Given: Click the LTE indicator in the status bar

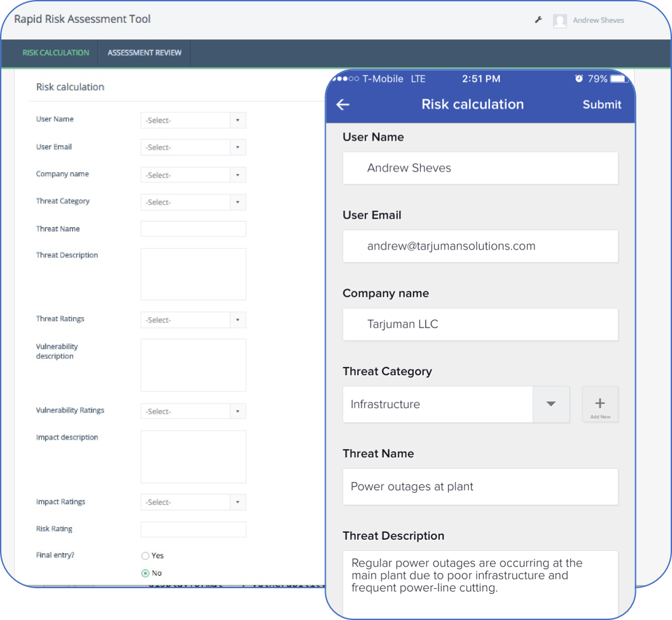Looking at the screenshot, I should click(x=417, y=78).
